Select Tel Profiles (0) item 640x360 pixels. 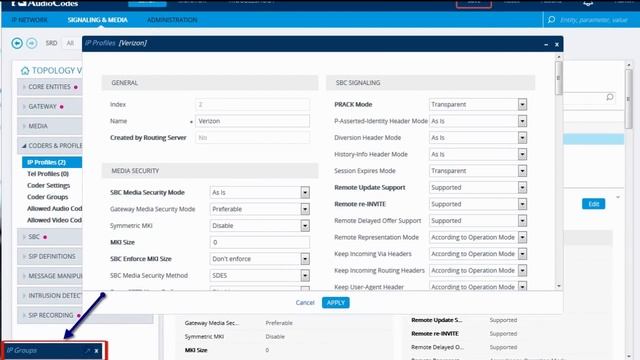(x=48, y=174)
